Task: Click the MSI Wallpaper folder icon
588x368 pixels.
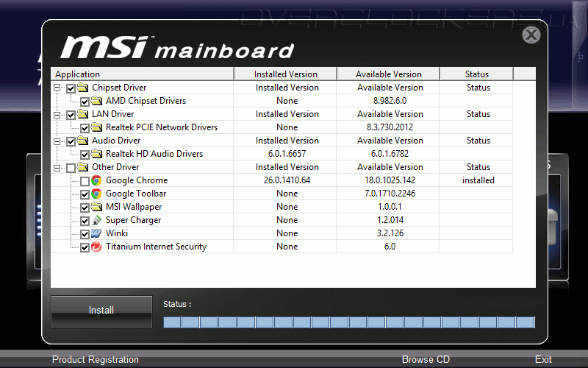Action: (96, 207)
